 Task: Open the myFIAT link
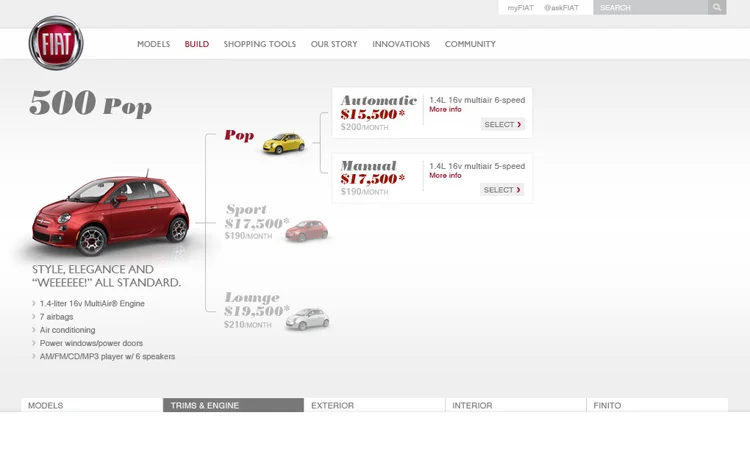click(520, 8)
